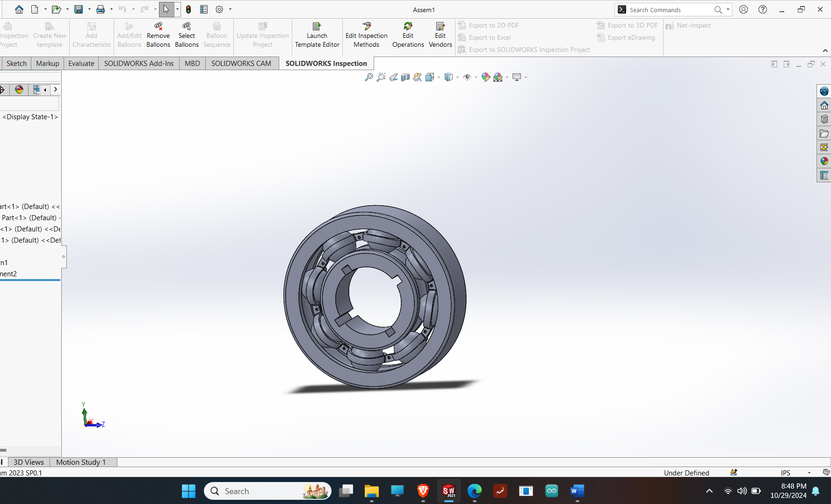The height and width of the screenshot is (504, 831).
Task: Click Edit Vendors
Action: [x=441, y=35]
